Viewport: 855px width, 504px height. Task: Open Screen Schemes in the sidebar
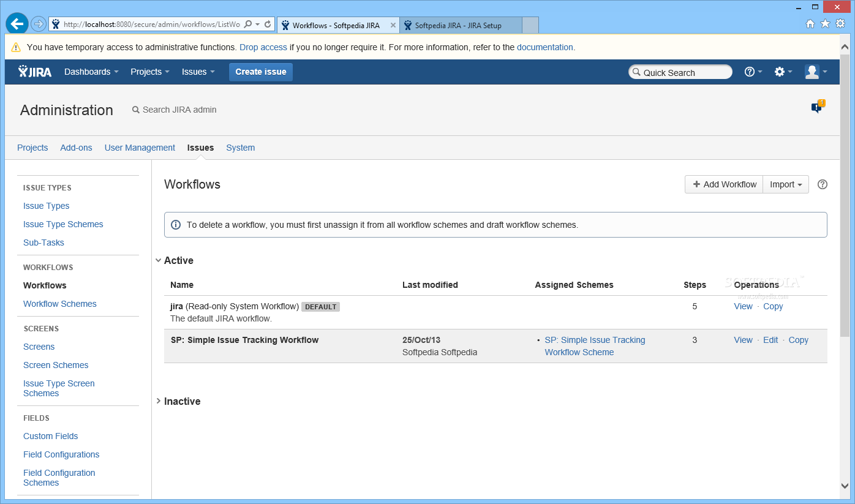56,365
